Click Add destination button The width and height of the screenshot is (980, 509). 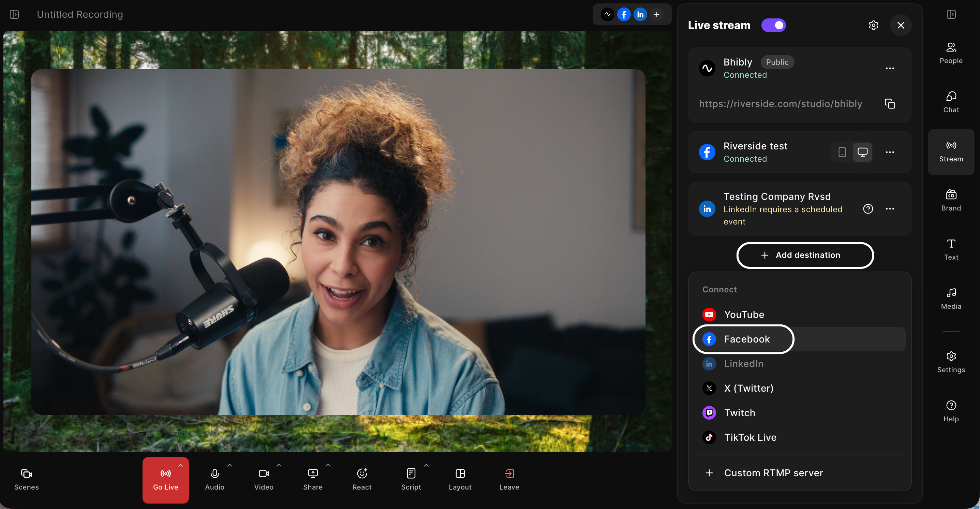805,255
